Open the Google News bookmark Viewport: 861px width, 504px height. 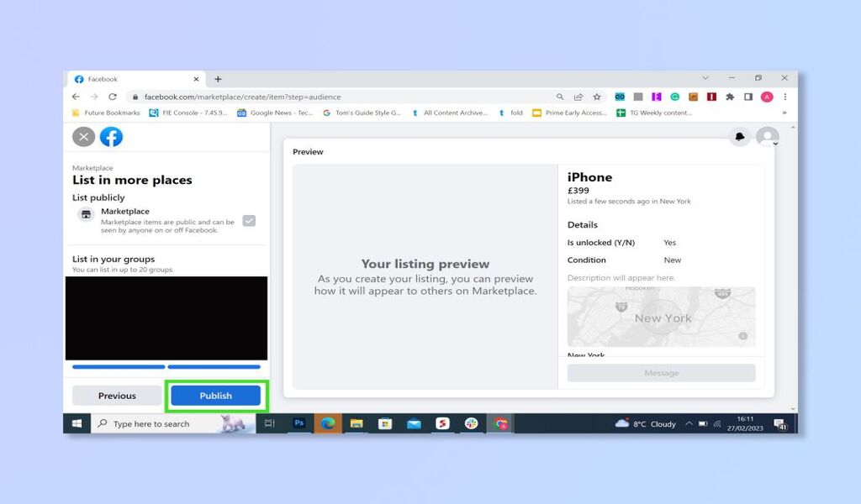point(275,113)
